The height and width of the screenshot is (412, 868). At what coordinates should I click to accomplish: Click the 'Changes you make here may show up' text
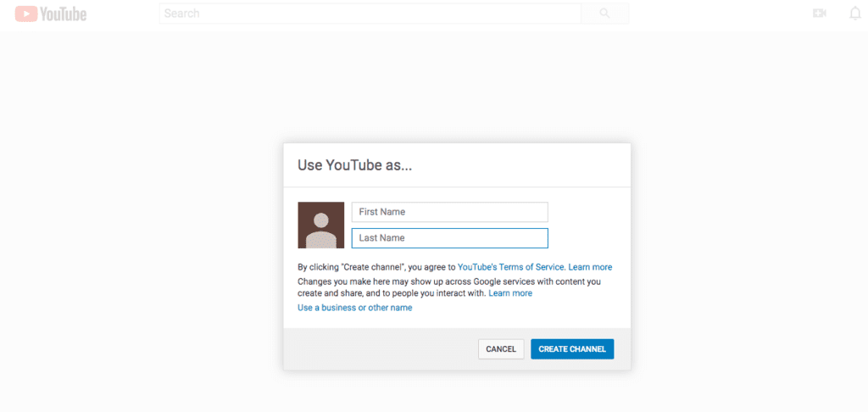click(x=449, y=287)
